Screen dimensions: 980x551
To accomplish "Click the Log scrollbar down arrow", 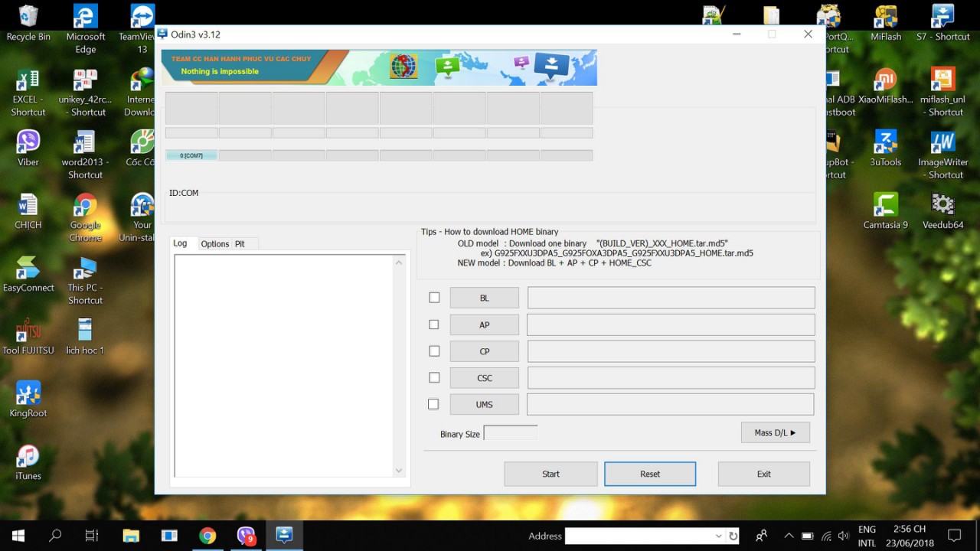I will point(399,471).
